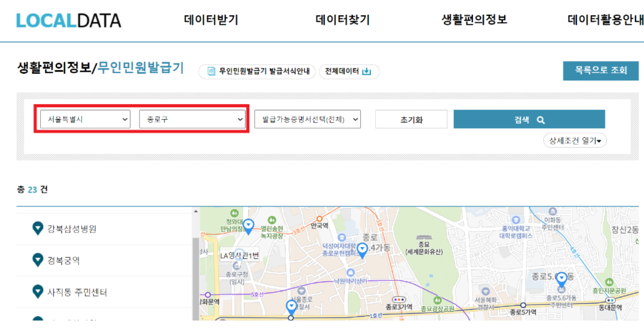Image resolution: width=644 pixels, height=328 pixels.
Task: Open the 서울특별시 region dropdown
Action: 85,119
